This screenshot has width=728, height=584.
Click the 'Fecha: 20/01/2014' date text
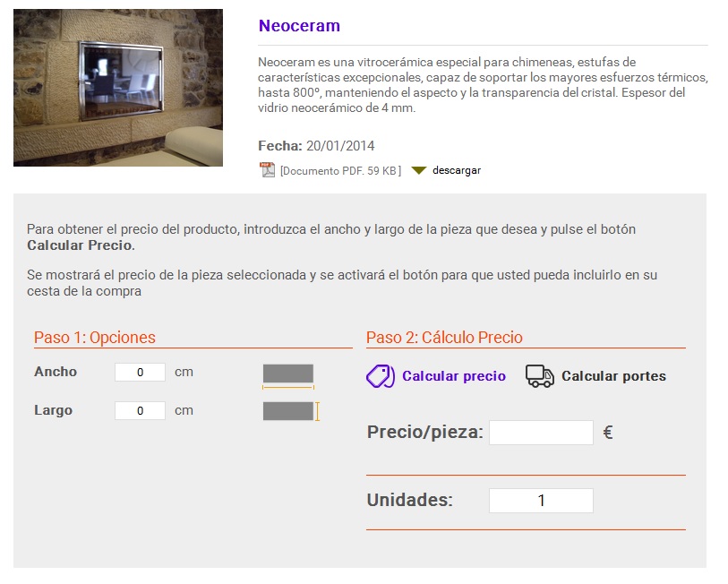click(316, 146)
